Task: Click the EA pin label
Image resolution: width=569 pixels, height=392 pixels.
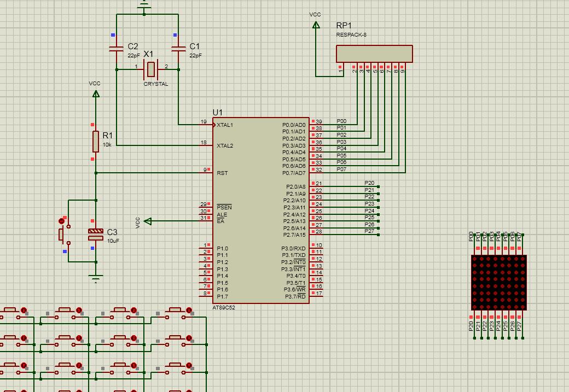Action: point(220,221)
